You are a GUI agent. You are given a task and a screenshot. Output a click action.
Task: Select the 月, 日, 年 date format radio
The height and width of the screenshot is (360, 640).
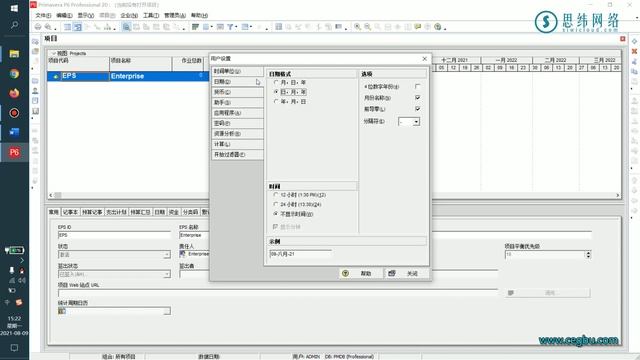276,82
